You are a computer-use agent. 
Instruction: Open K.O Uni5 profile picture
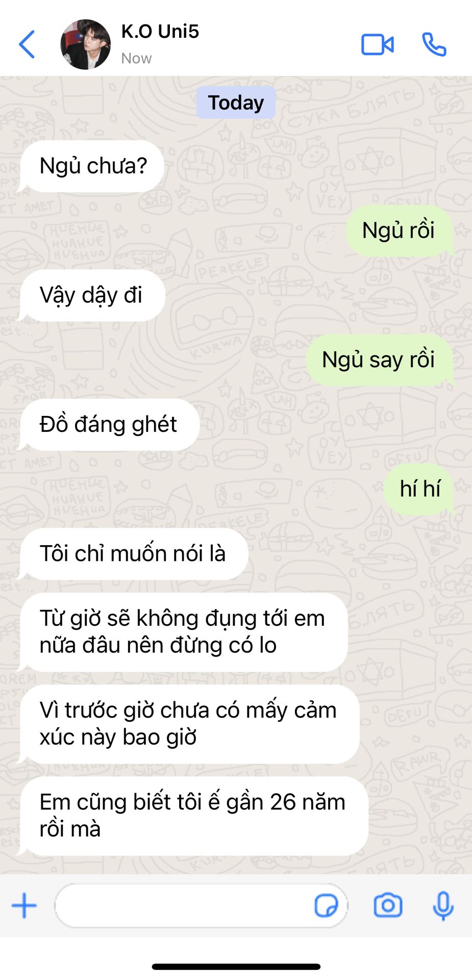click(85, 44)
